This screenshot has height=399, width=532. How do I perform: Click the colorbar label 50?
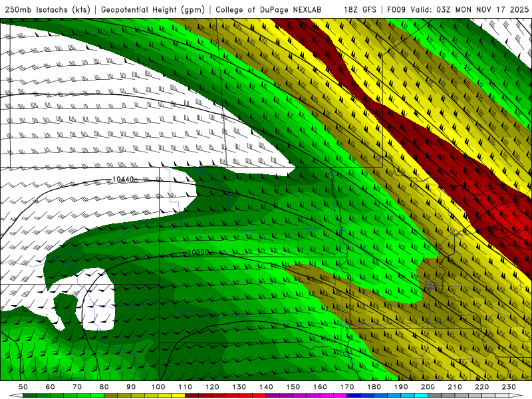point(23,387)
